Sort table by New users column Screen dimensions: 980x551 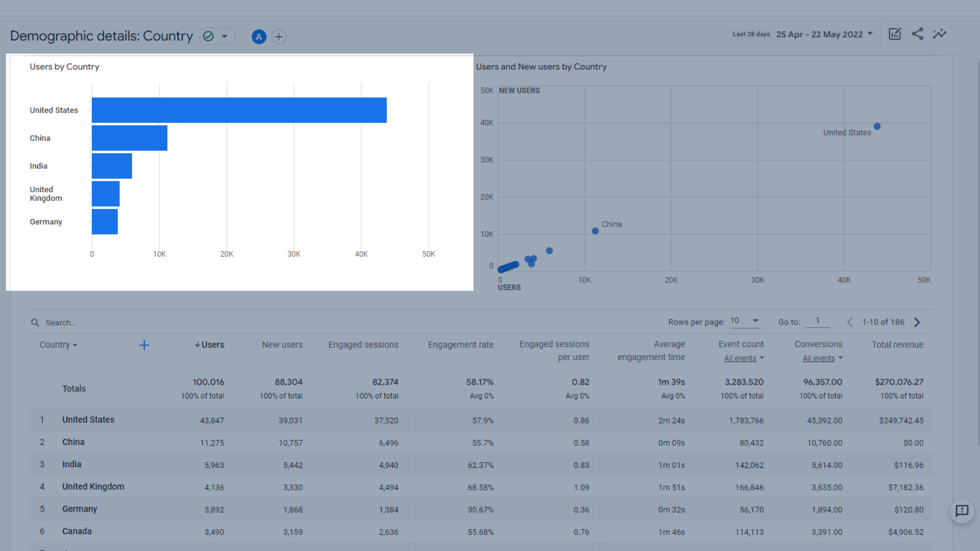tap(282, 345)
